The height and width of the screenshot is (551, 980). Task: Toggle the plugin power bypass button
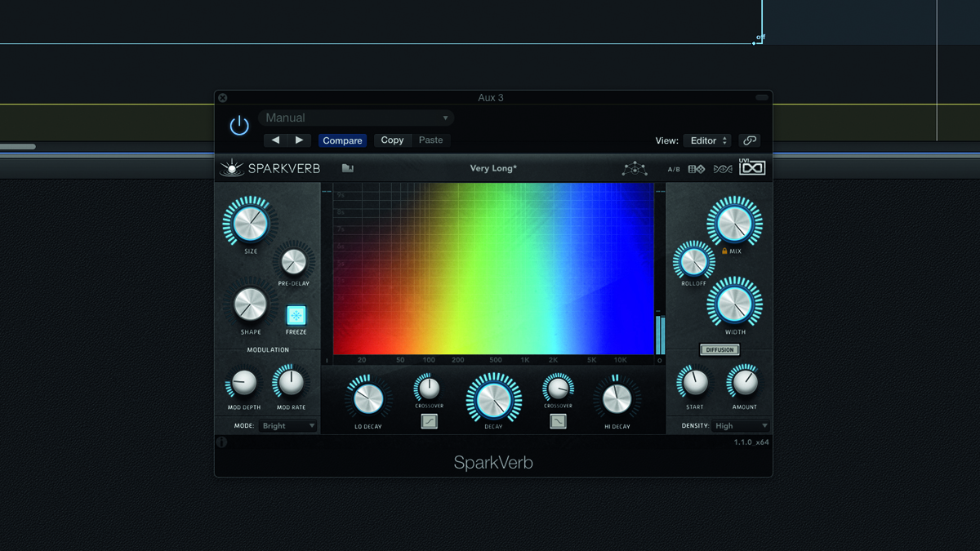click(x=239, y=126)
